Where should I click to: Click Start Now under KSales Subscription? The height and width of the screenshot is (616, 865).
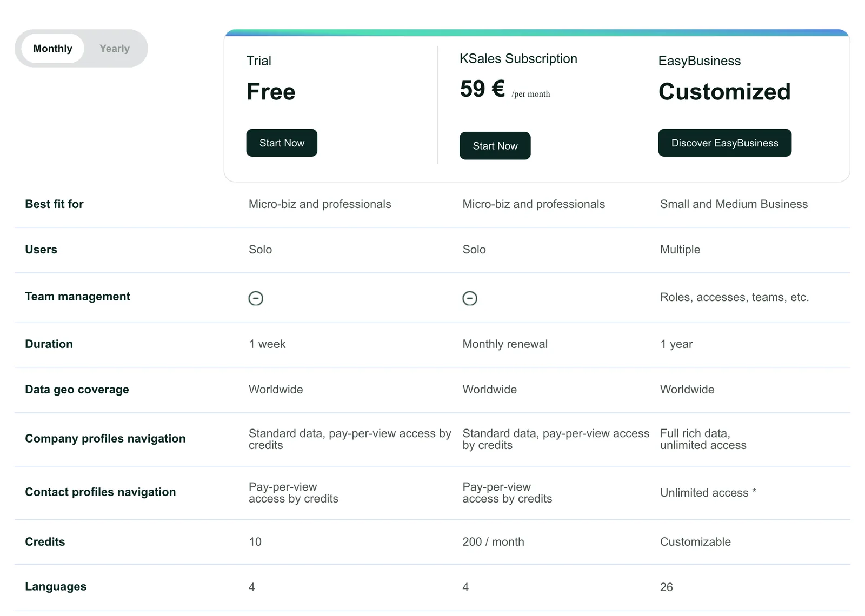point(495,146)
